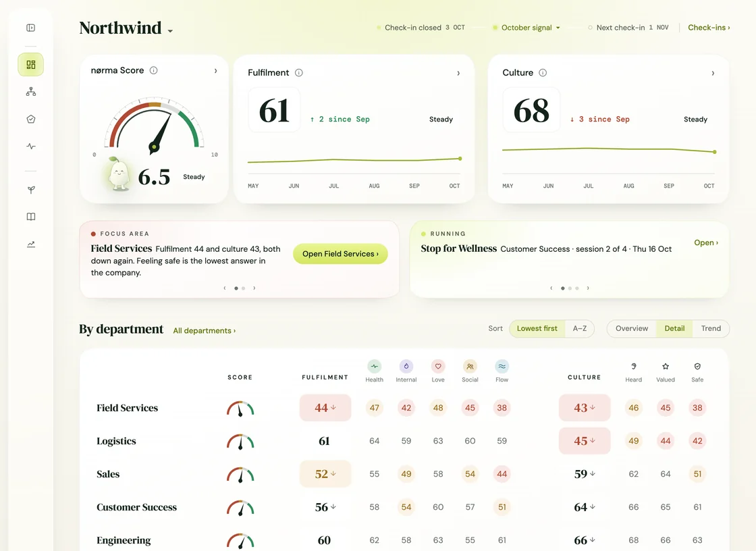
Task: Open the pentagon badge icon in sidebar
Action: (31, 119)
